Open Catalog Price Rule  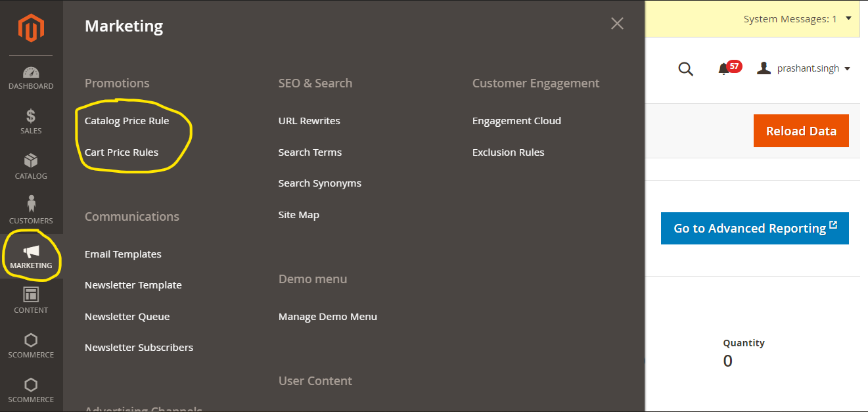126,120
